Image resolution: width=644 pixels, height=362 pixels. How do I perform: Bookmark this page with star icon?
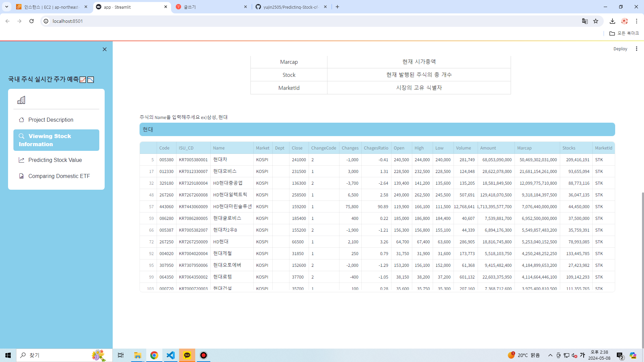[x=596, y=21]
